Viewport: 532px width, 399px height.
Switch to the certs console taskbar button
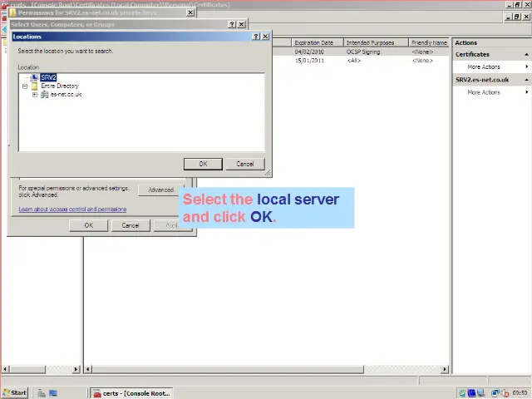coord(131,392)
